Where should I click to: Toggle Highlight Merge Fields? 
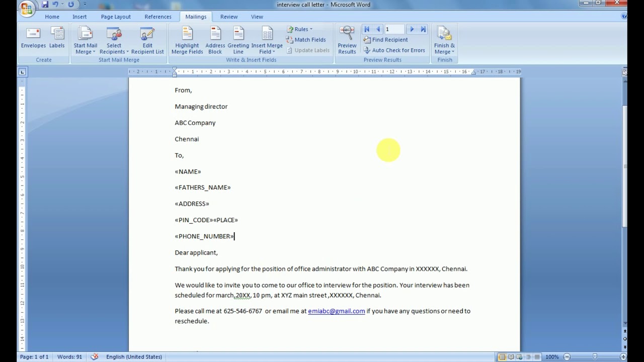pyautogui.click(x=187, y=40)
